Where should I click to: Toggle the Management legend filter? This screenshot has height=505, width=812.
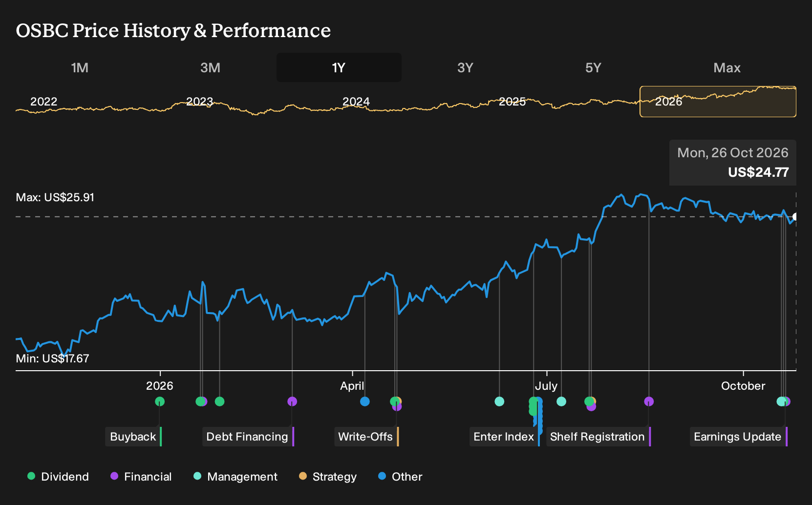click(235, 477)
